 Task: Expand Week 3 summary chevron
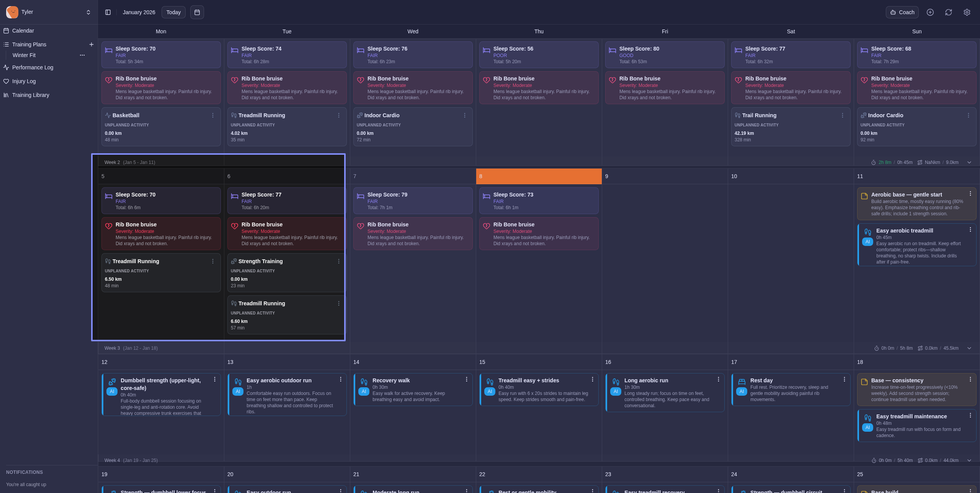[x=969, y=348]
